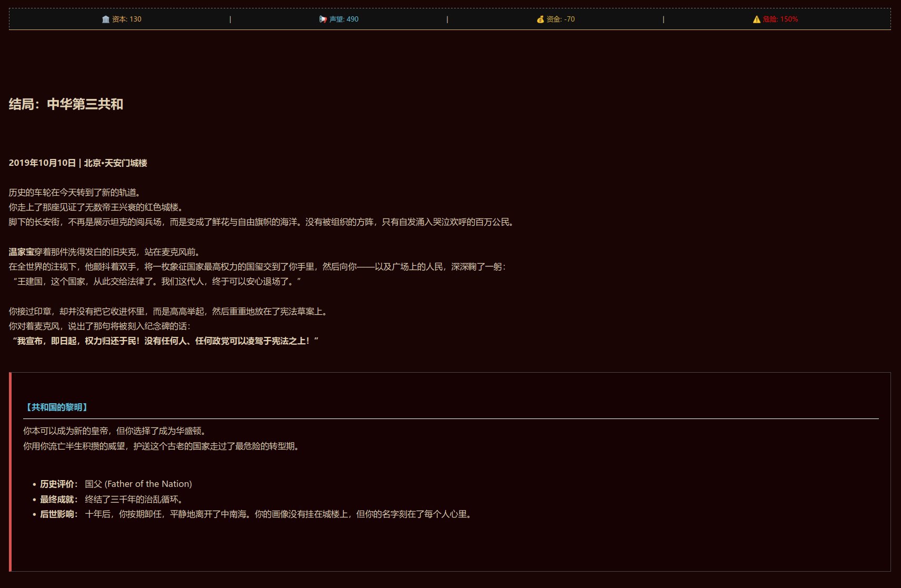Screen dimensions: 901x588
Task: Click the money bag icon beside 资金
Action: (x=540, y=19)
